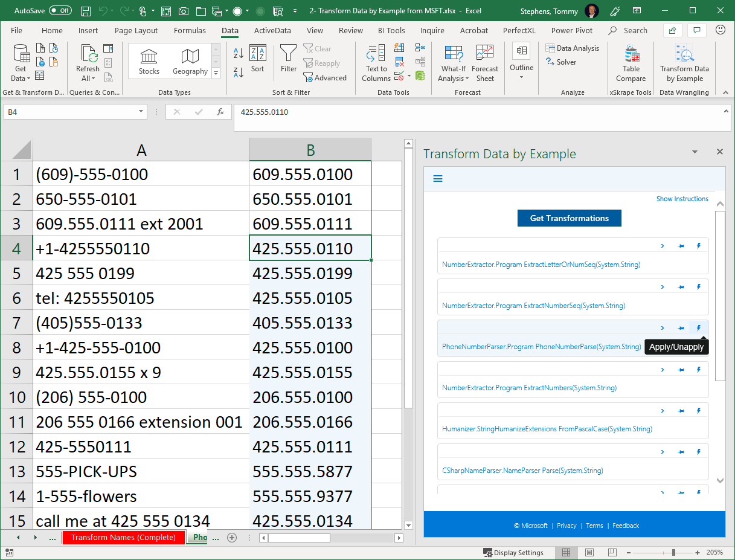This screenshot has width=735, height=560.
Task: Click the Get Transformations button
Action: click(569, 218)
